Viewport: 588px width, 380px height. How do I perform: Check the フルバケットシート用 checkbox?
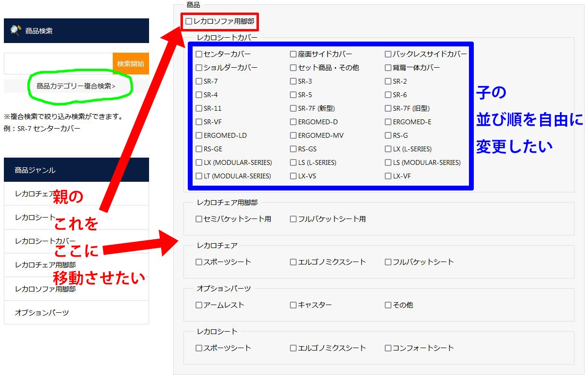(x=293, y=219)
